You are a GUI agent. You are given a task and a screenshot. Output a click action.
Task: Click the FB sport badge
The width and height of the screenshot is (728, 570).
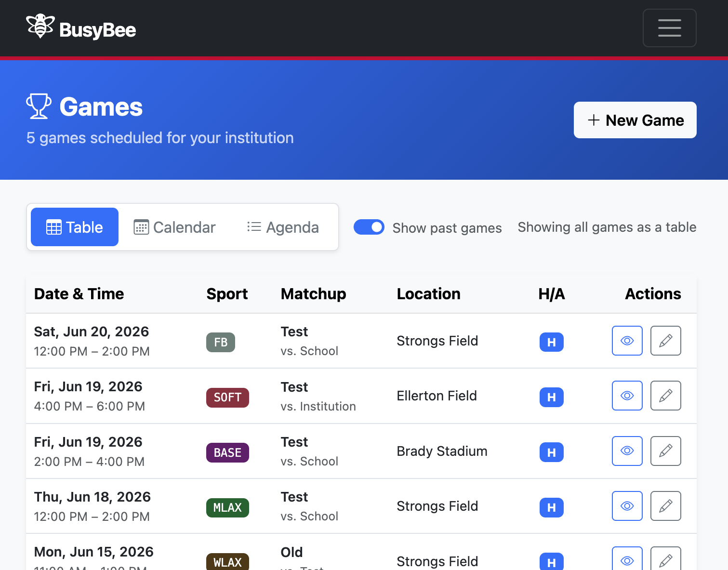[x=221, y=342]
